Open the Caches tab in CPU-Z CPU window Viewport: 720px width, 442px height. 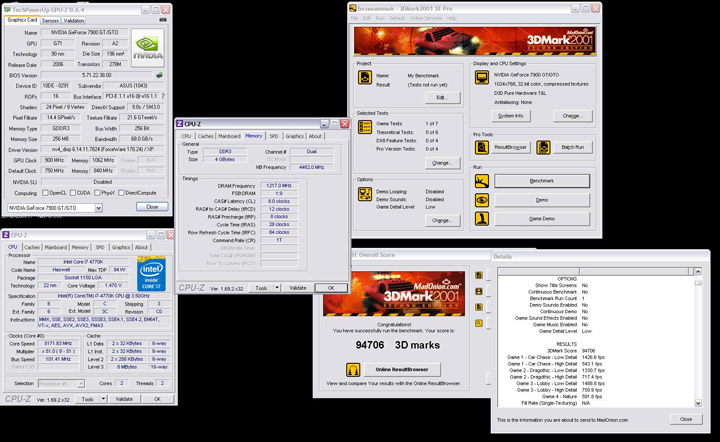(x=32, y=247)
